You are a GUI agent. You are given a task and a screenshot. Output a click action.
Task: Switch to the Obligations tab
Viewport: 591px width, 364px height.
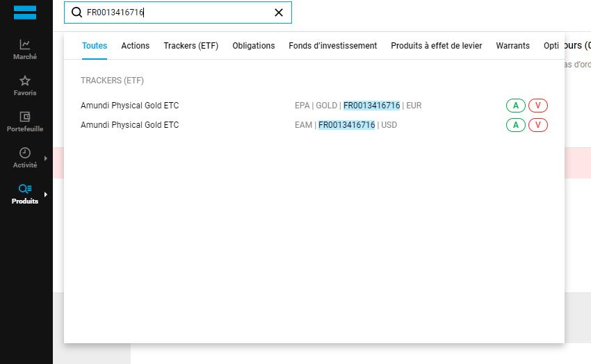point(254,46)
